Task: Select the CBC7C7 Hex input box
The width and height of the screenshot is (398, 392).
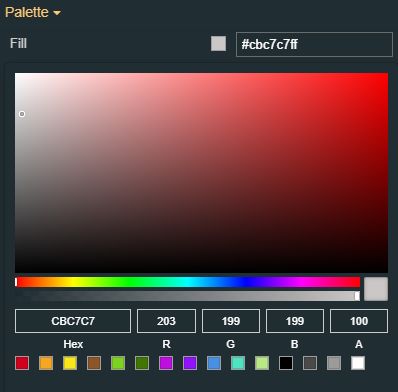Action: 73,321
